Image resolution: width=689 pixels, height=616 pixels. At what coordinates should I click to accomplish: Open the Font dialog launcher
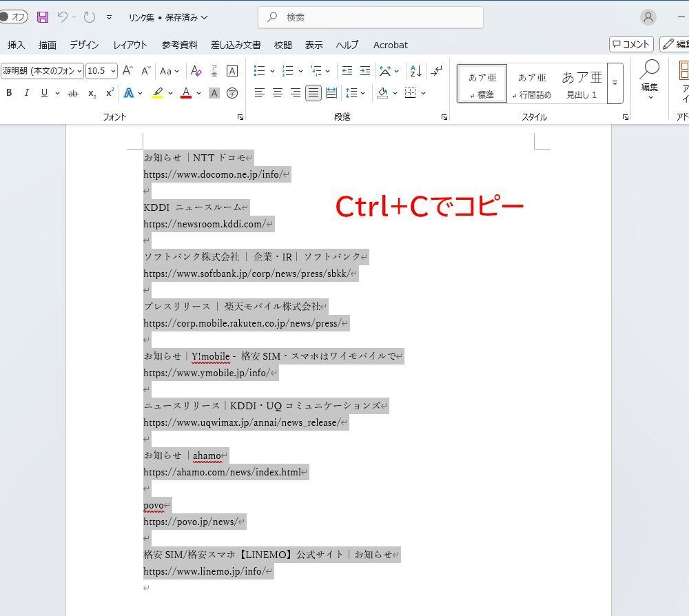click(x=240, y=117)
